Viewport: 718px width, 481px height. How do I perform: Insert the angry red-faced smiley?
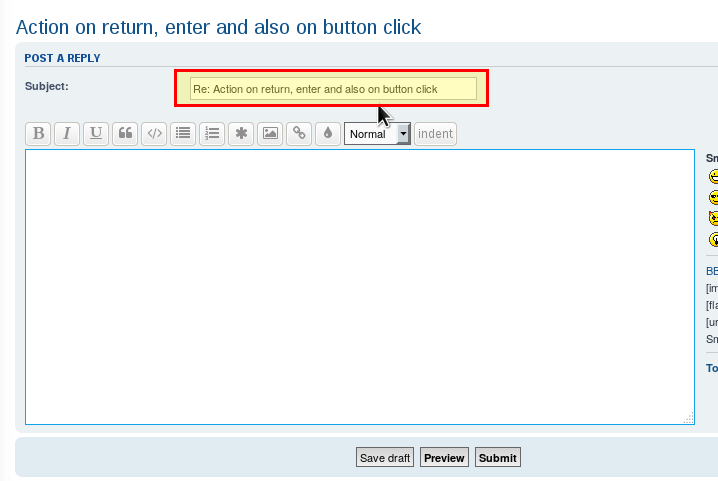713,218
